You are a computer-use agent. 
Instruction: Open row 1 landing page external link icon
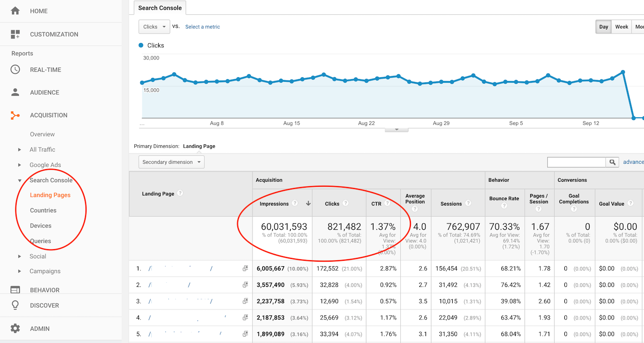[x=246, y=269]
